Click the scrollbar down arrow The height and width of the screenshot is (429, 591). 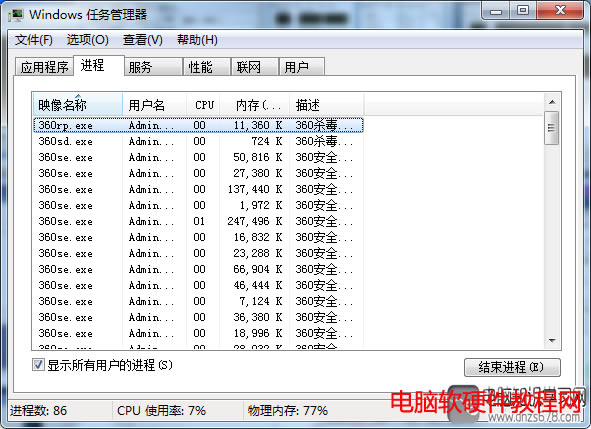pos(552,340)
